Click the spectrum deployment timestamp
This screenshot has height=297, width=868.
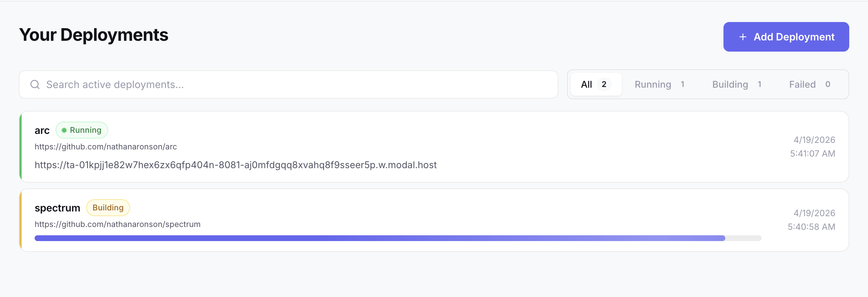(x=811, y=220)
